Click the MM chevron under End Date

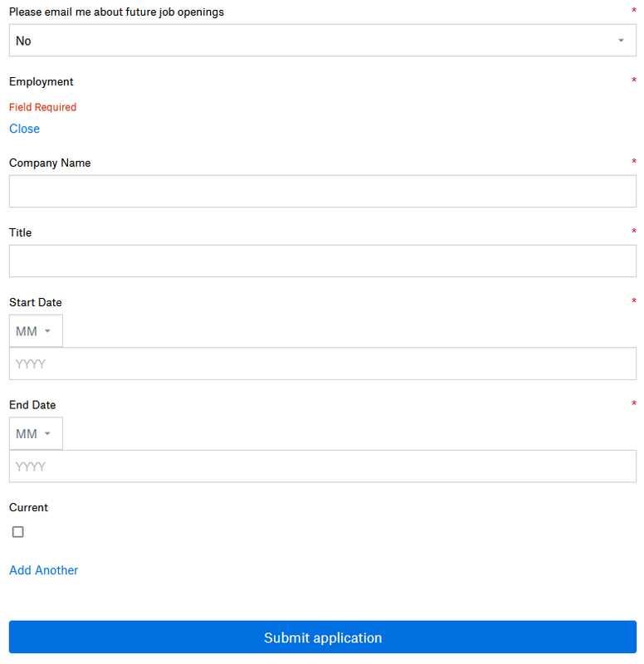(x=50, y=432)
